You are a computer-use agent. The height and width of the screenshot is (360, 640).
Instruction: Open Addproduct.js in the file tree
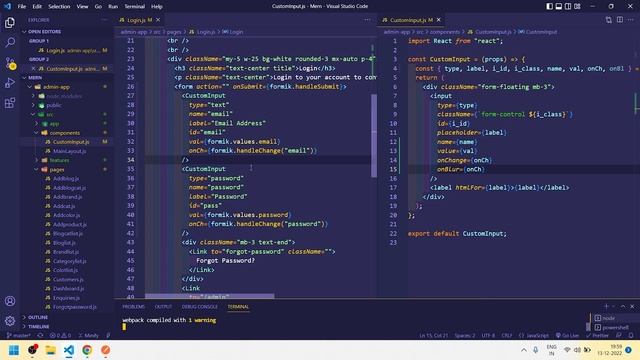point(69,224)
